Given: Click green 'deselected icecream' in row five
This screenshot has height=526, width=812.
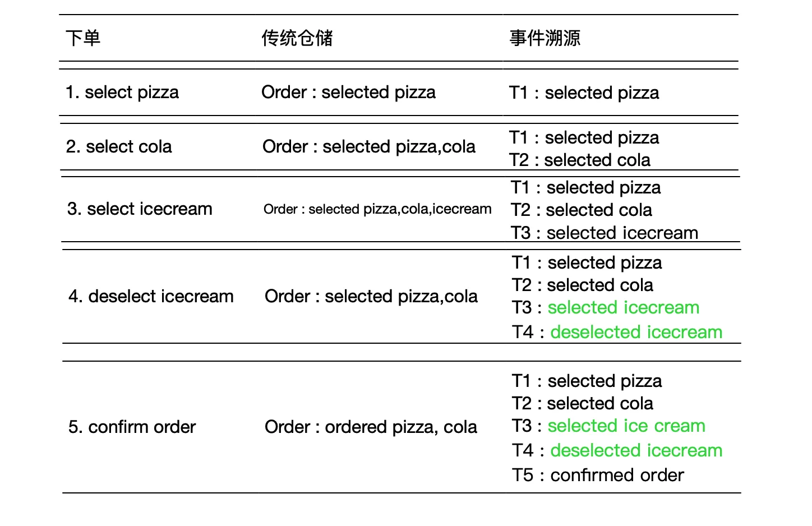Looking at the screenshot, I should click(x=636, y=450).
